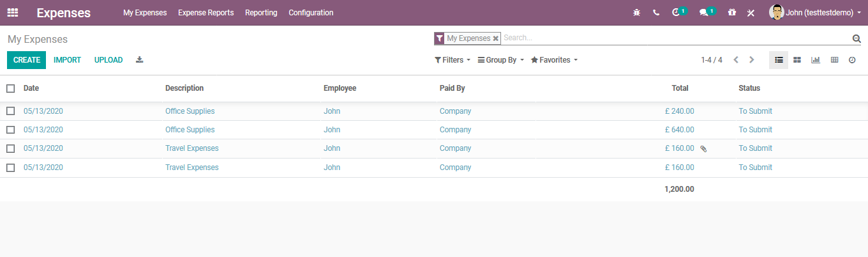
Task: Expand the Favorites dropdown
Action: pos(554,60)
